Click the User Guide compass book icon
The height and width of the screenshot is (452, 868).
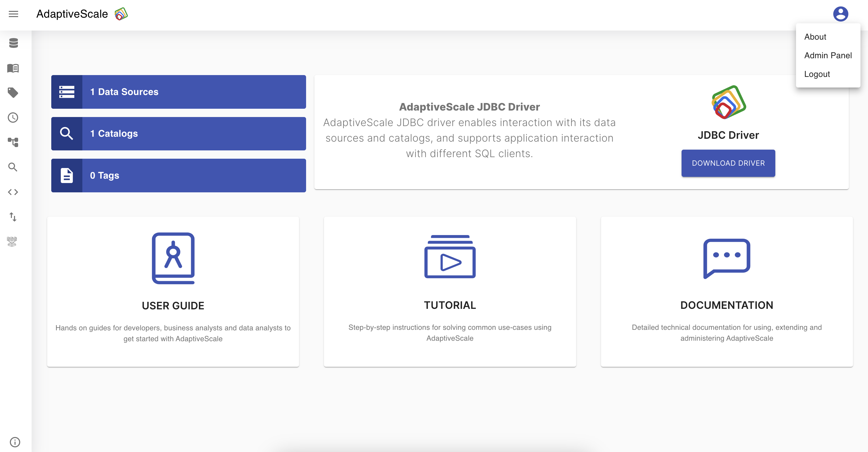pyautogui.click(x=173, y=258)
